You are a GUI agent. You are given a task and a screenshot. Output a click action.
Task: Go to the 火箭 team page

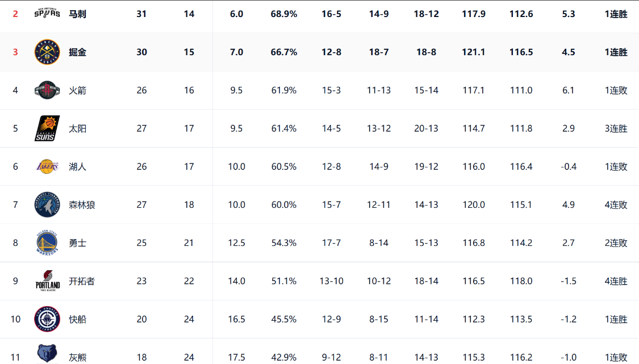pyautogui.click(x=77, y=90)
